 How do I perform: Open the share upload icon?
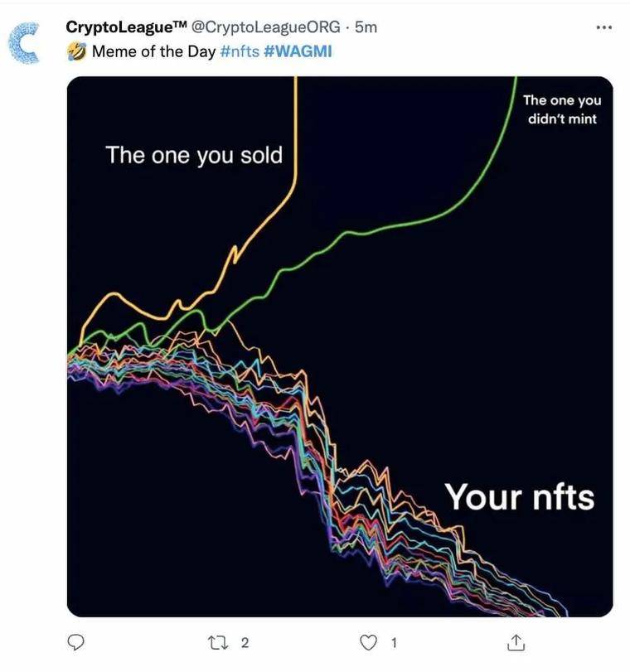coord(516,642)
